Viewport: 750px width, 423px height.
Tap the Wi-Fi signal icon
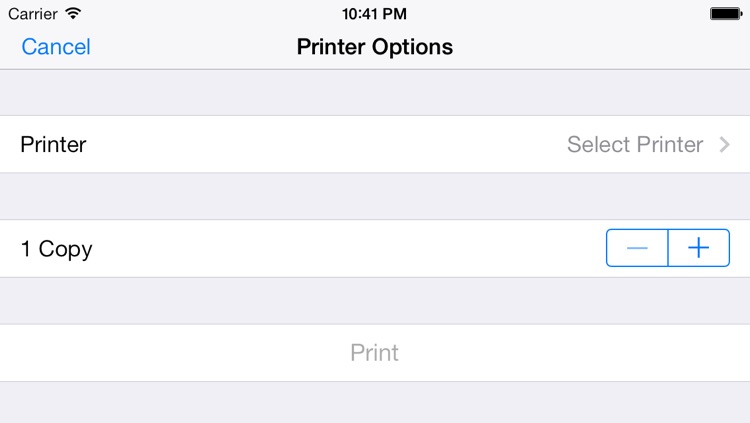pyautogui.click(x=73, y=13)
